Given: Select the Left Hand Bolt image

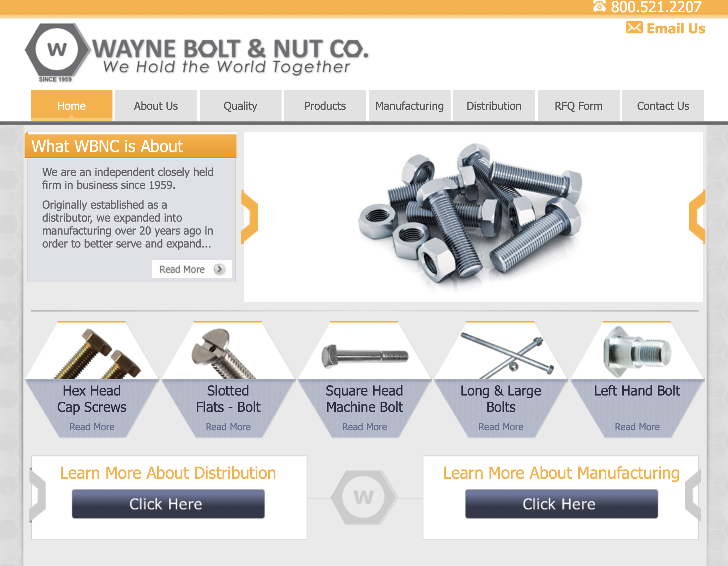Looking at the screenshot, I should [x=637, y=352].
